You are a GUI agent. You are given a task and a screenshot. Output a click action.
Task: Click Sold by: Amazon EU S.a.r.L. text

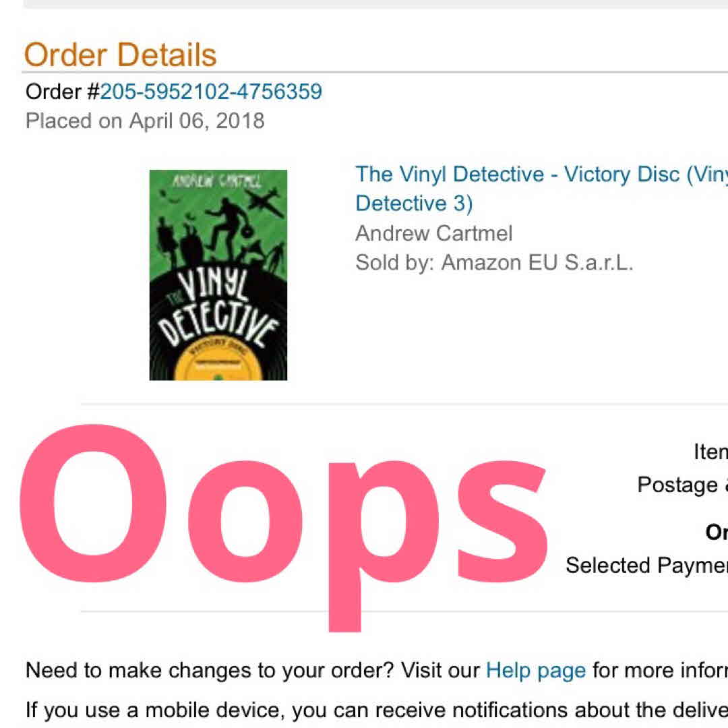[x=494, y=262]
